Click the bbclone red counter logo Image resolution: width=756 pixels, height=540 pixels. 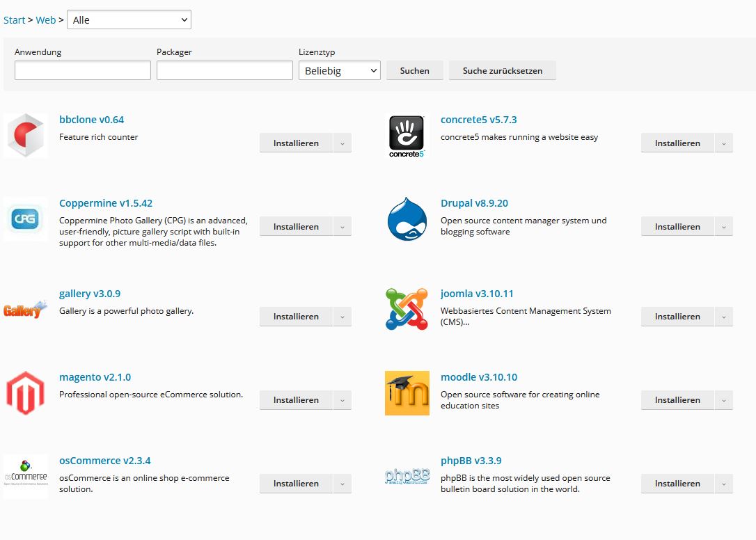26,136
